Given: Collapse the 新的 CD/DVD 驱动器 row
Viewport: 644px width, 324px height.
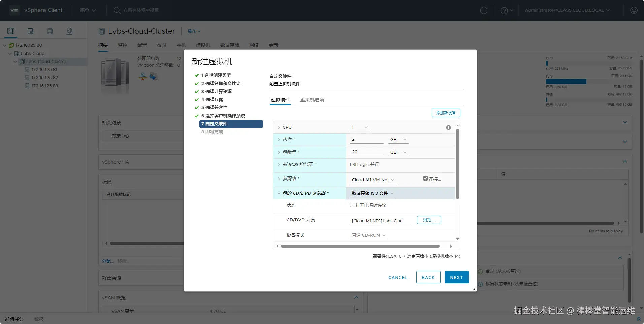Looking at the screenshot, I should 279,193.
